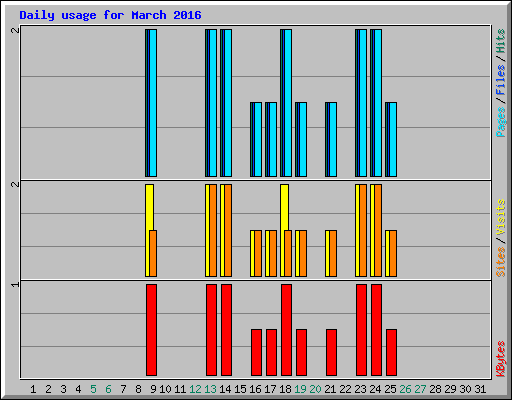Select weekend day 6 on the x-axis
The width and height of the screenshot is (512, 400).
[x=108, y=389]
